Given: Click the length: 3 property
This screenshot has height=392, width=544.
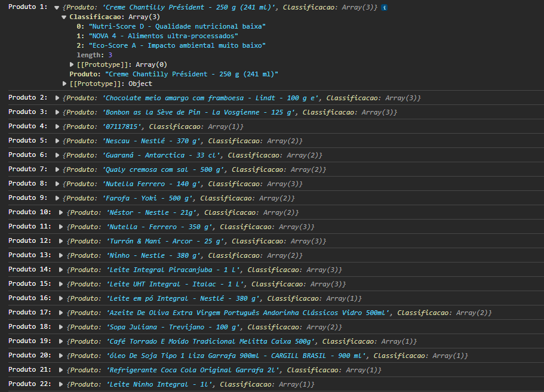Looking at the screenshot, I should pos(94,55).
